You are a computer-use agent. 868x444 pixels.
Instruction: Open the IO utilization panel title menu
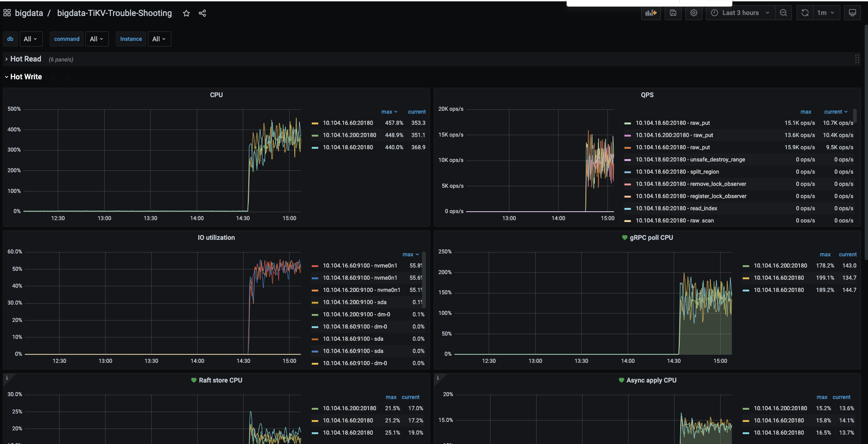pyautogui.click(x=216, y=237)
